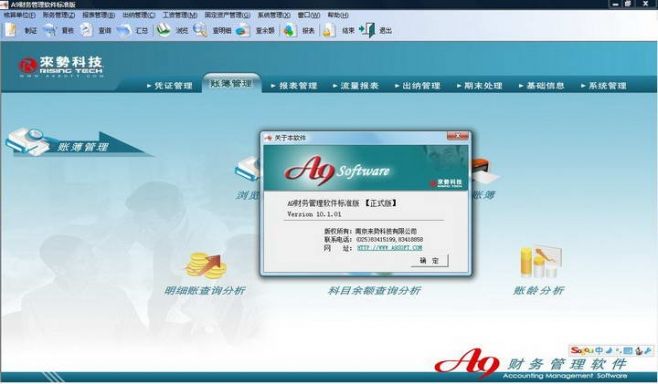658x384 pixels.
Task: Click the 查询 query toolbar icon
Action: [86, 30]
